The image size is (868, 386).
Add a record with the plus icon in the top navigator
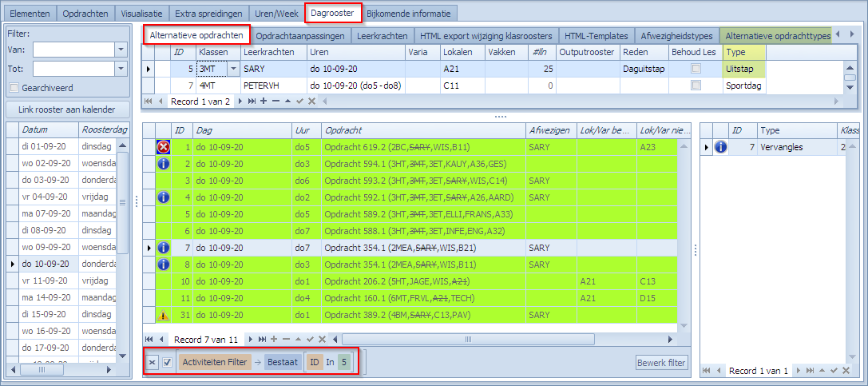click(x=265, y=101)
